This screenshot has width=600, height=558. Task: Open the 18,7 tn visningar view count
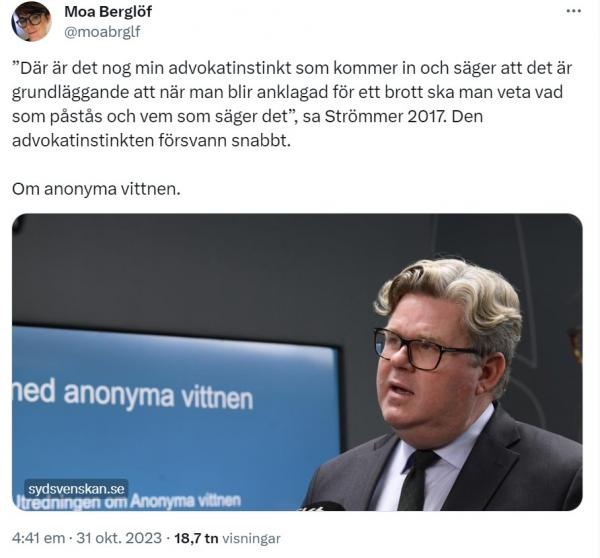pos(227,538)
